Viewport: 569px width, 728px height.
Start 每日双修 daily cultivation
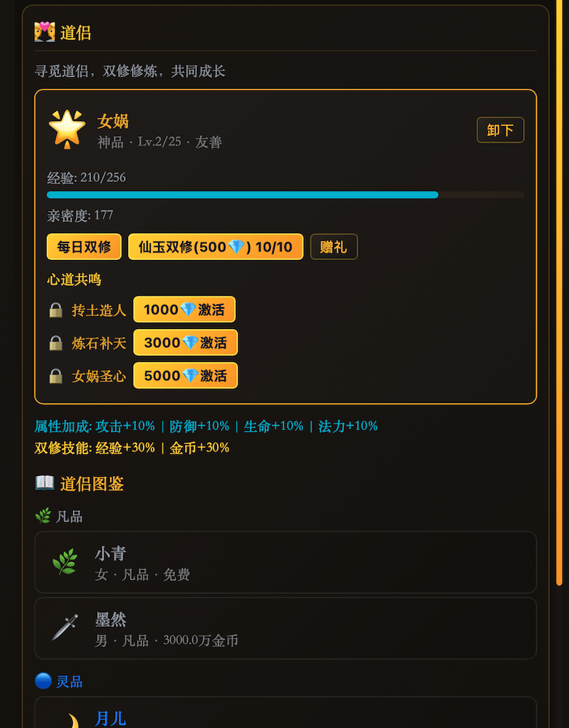pos(84,247)
